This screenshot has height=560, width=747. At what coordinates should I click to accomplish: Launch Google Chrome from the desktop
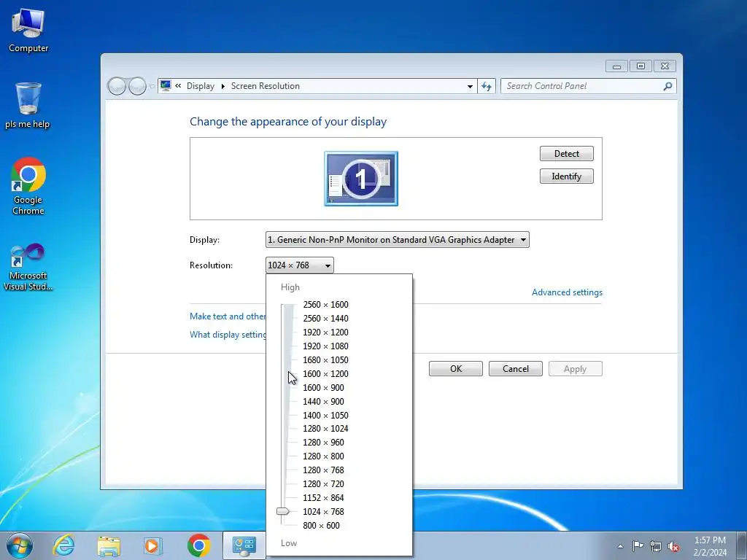click(28, 186)
